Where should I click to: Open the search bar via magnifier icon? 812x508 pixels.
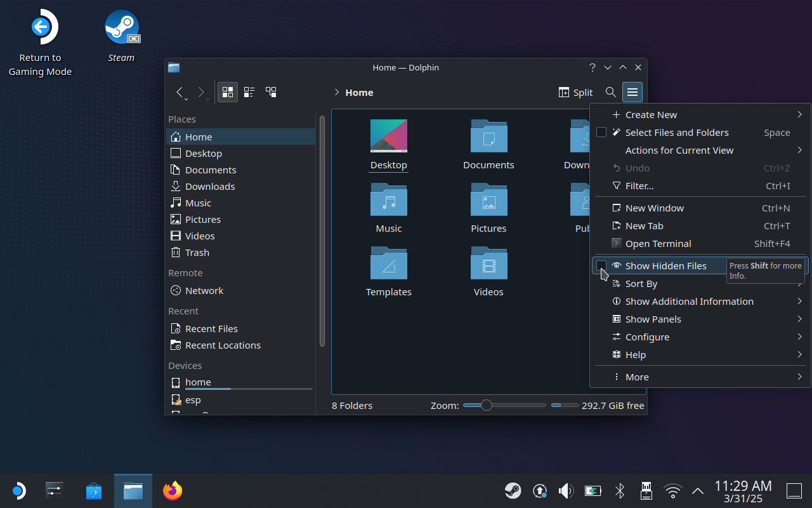[610, 91]
